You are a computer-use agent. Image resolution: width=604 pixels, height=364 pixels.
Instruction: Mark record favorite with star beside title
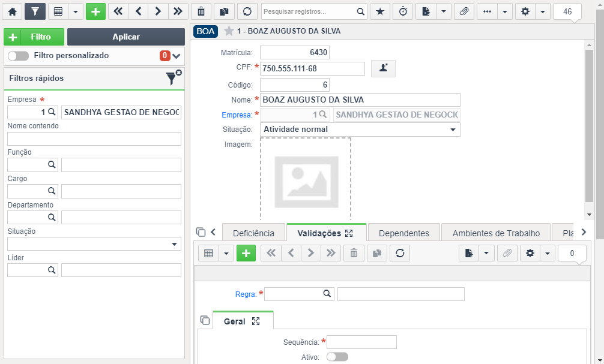coord(229,31)
